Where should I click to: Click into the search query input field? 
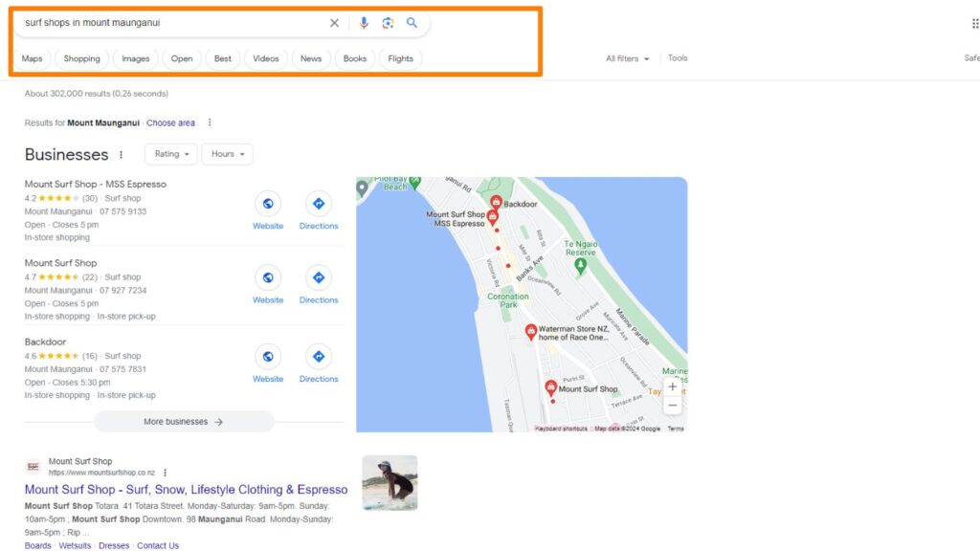click(x=172, y=23)
